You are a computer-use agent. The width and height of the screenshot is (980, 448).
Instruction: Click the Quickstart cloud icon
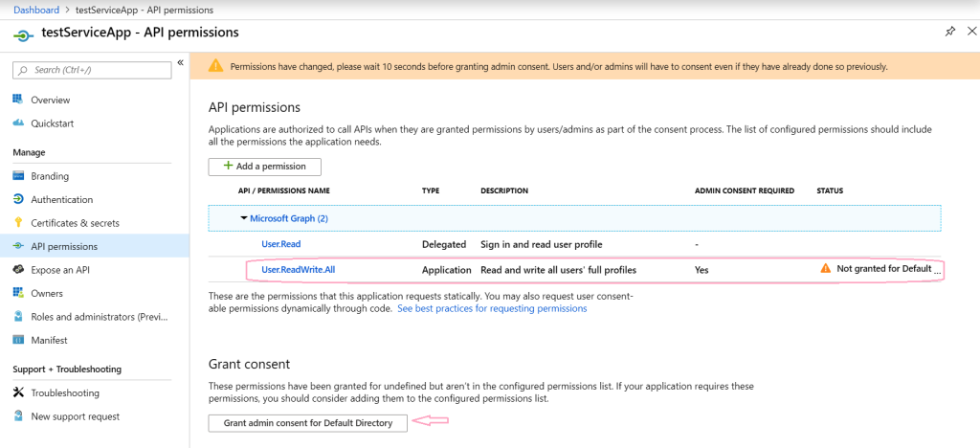click(18, 123)
